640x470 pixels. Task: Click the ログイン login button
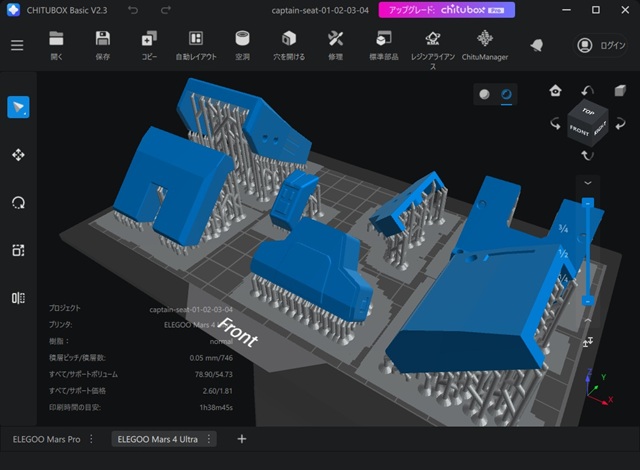click(601, 45)
